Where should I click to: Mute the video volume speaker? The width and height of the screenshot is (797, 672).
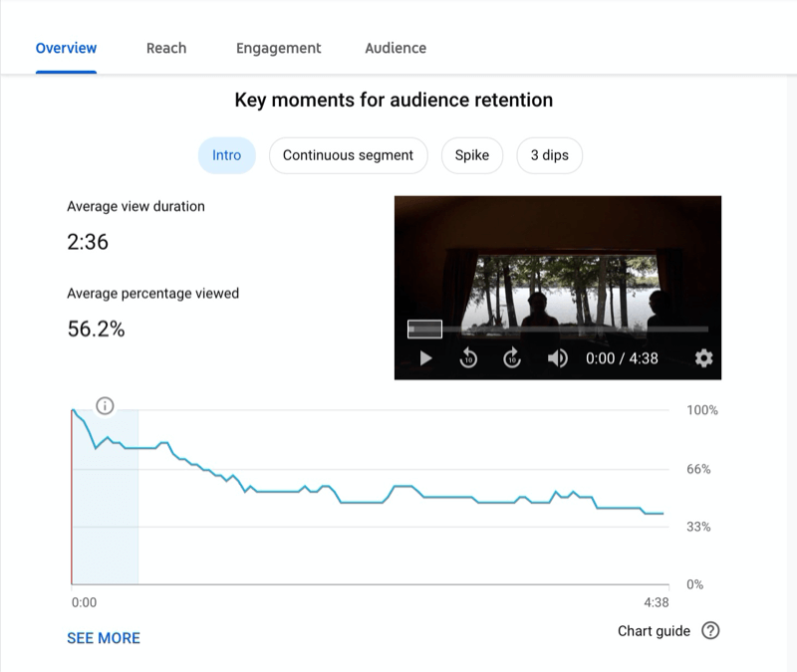558,358
